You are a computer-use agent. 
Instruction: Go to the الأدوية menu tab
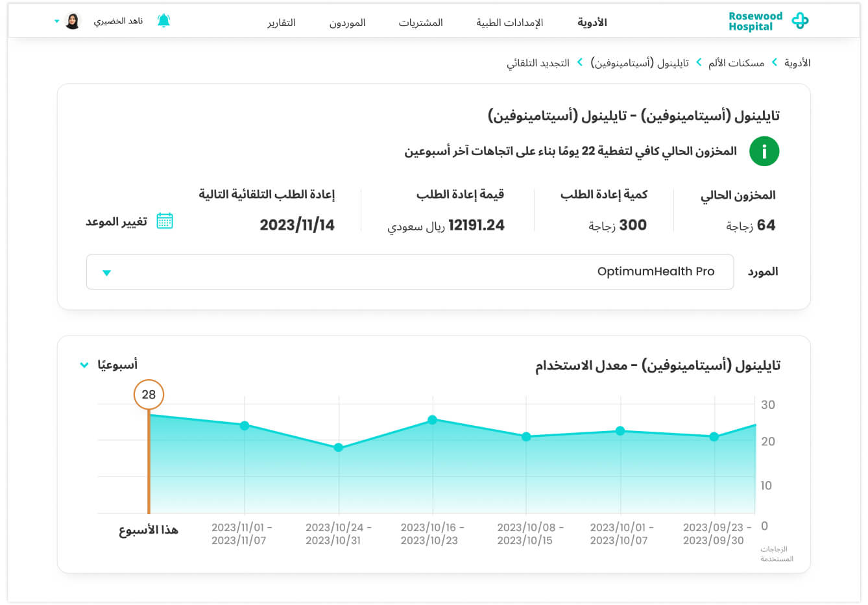tap(592, 23)
